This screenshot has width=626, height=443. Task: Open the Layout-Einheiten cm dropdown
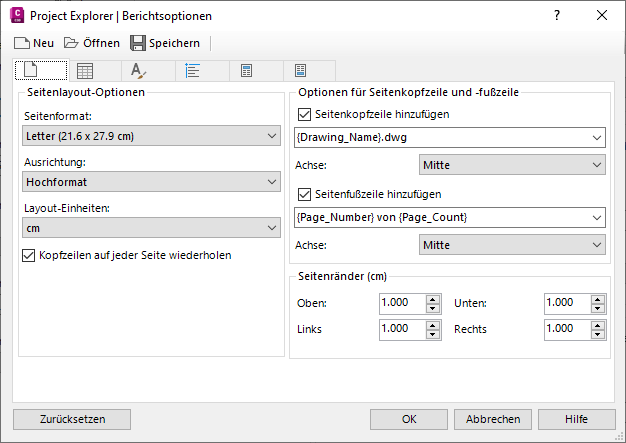[151, 229]
